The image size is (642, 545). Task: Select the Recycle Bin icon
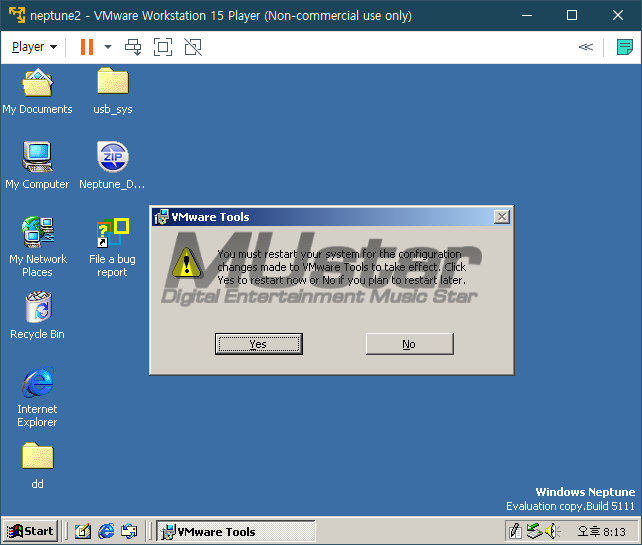(x=37, y=315)
